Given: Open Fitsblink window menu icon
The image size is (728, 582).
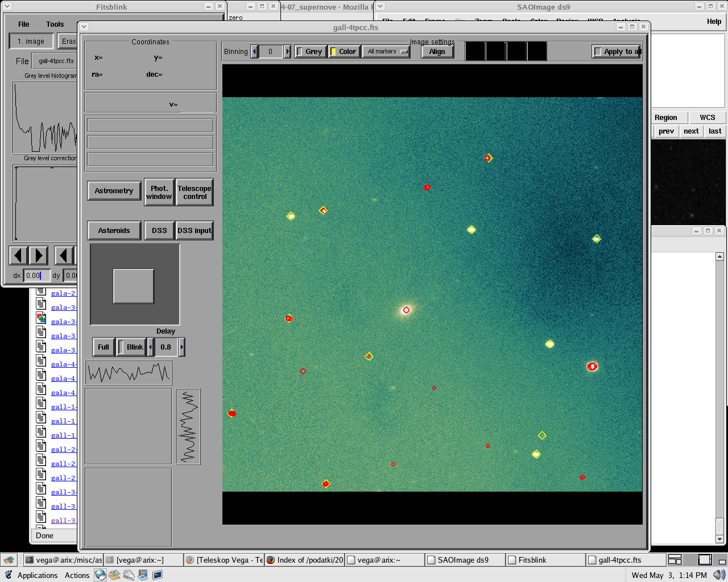Looking at the screenshot, I should pos(7,7).
